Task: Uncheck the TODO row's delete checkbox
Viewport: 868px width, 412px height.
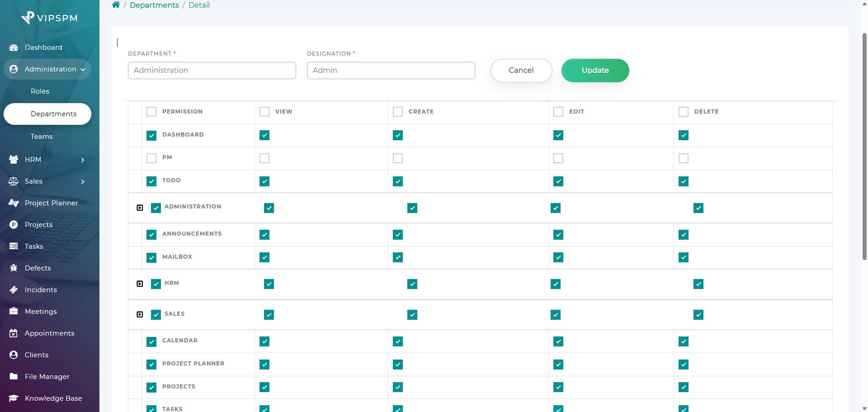Action: coord(684,181)
